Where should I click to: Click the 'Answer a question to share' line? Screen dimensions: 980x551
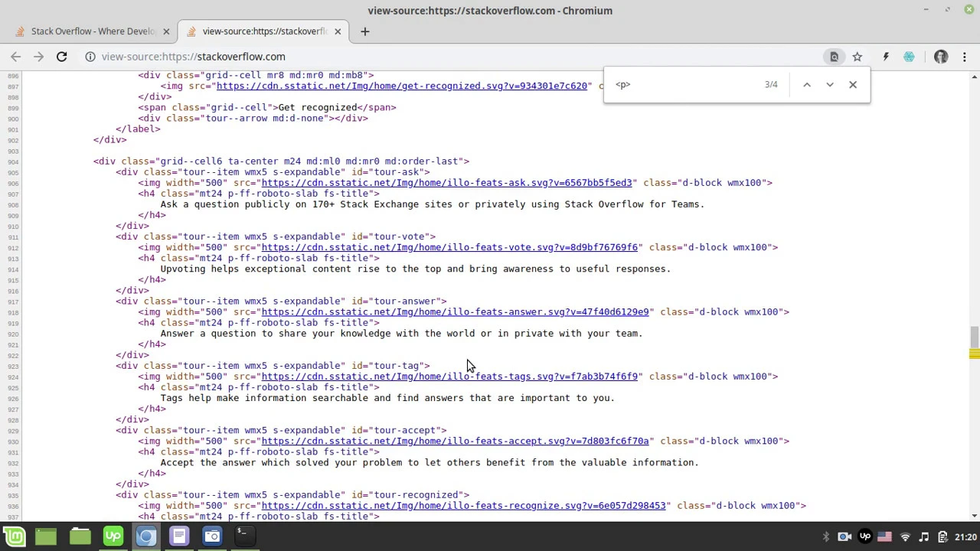pyautogui.click(x=401, y=334)
